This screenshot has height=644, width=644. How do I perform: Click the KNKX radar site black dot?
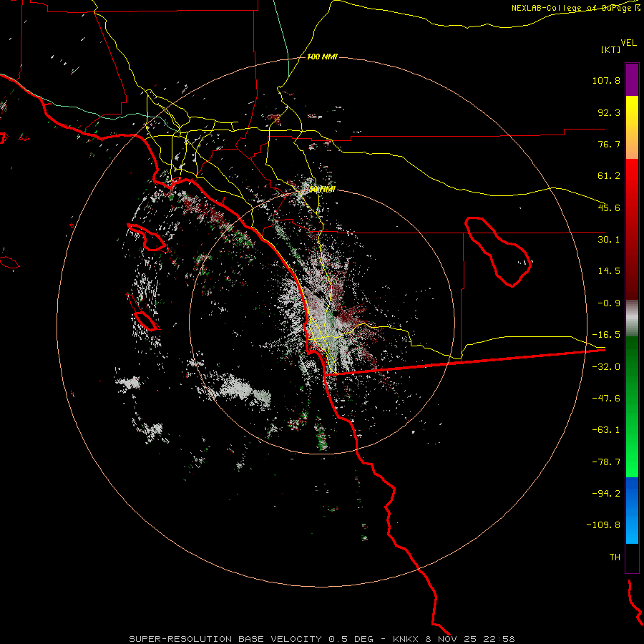336,314
